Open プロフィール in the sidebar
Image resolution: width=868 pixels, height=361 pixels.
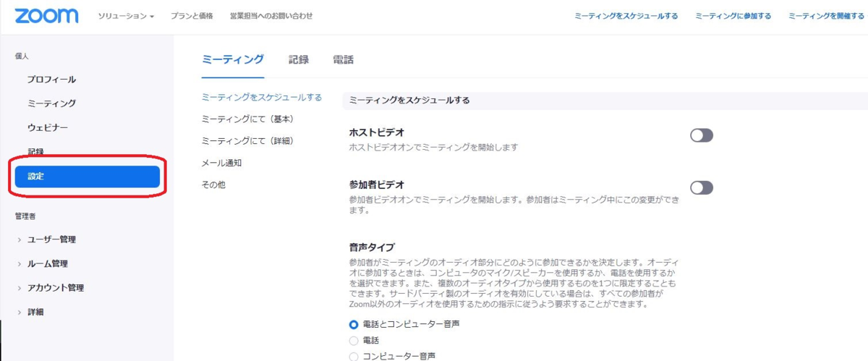[x=51, y=80]
